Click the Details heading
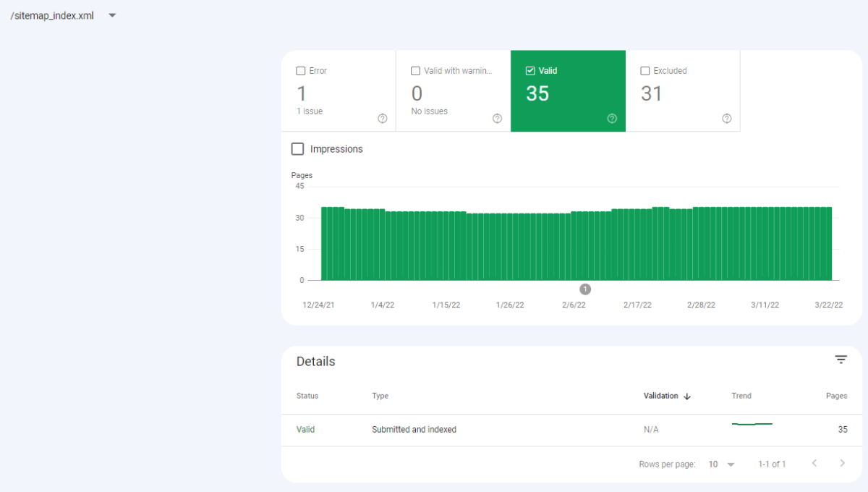 [316, 362]
